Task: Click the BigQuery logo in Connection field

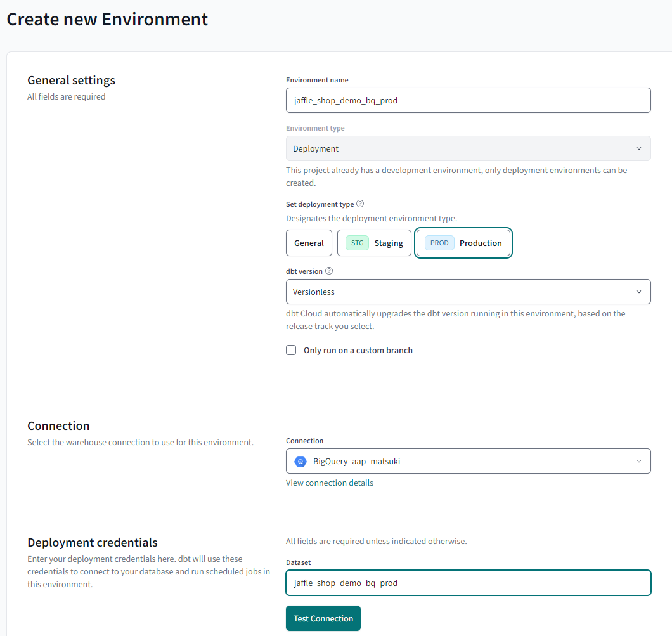Action: 300,462
